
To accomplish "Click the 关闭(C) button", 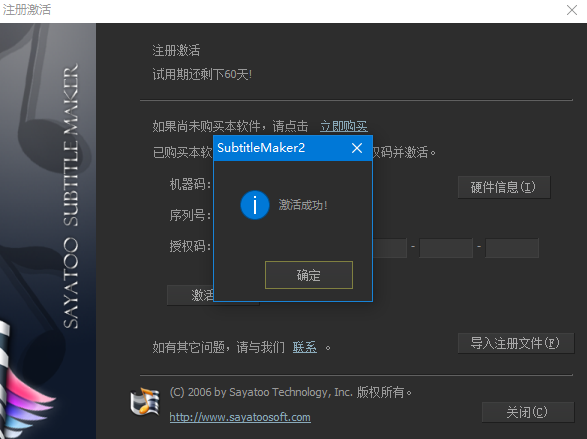I will click(x=527, y=412).
